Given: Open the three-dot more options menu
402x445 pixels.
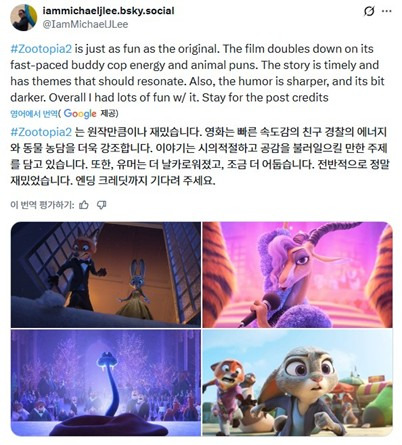Looking at the screenshot, I should click(x=386, y=11).
